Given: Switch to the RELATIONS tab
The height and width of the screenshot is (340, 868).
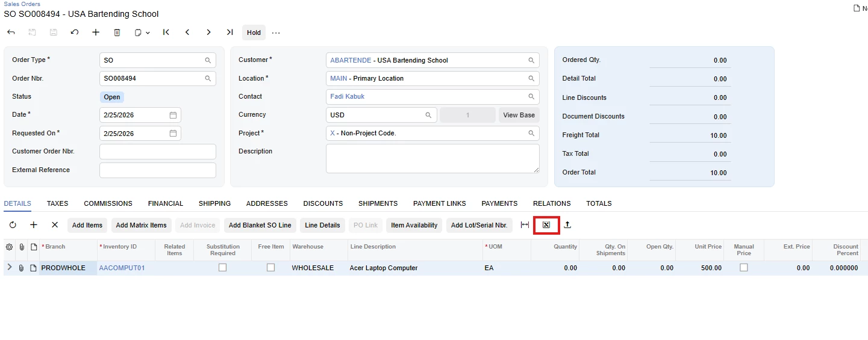Looking at the screenshot, I should (552, 203).
